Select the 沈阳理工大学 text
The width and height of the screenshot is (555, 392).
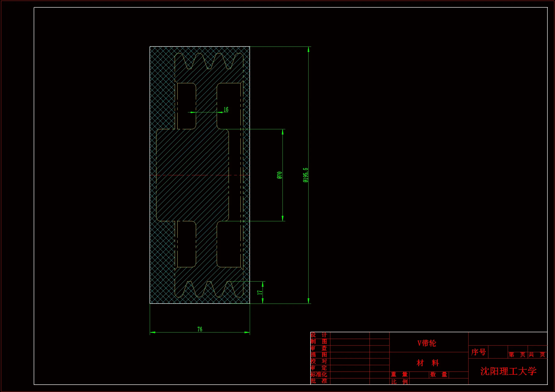pyautogui.click(x=508, y=371)
